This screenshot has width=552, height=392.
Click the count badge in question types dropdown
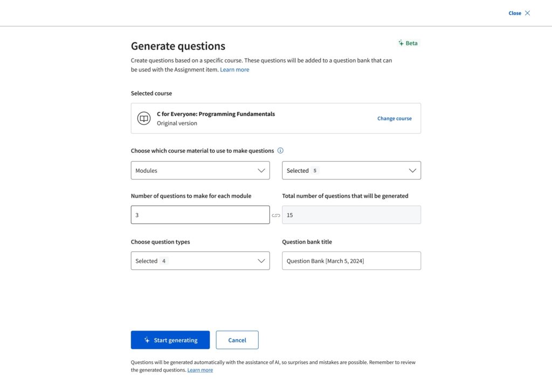(164, 261)
